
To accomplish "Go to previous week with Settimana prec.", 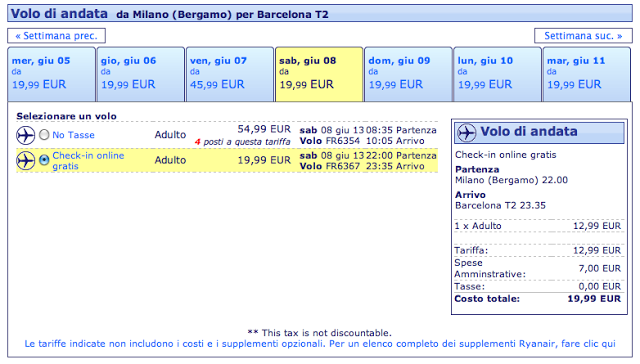I will pyautogui.click(x=56, y=36).
